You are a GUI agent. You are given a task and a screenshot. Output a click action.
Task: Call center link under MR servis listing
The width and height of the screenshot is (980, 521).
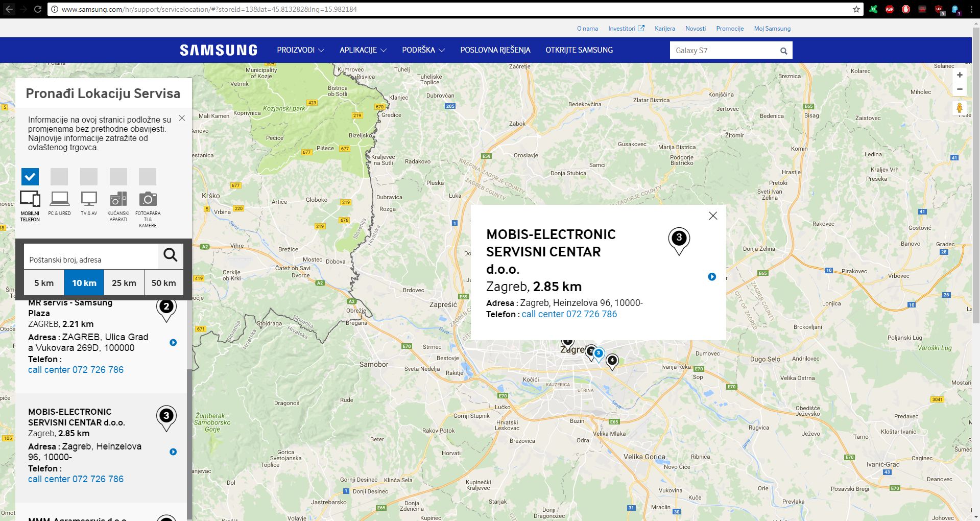click(x=76, y=370)
